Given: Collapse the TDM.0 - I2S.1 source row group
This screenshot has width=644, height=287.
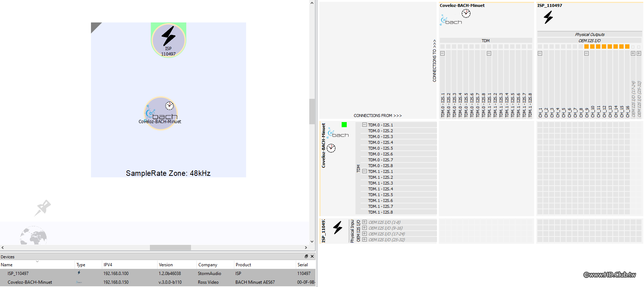Looking at the screenshot, I should [x=364, y=125].
